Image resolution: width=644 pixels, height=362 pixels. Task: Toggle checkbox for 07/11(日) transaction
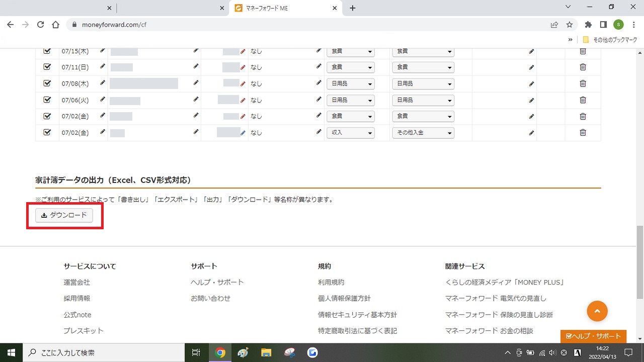pyautogui.click(x=47, y=67)
